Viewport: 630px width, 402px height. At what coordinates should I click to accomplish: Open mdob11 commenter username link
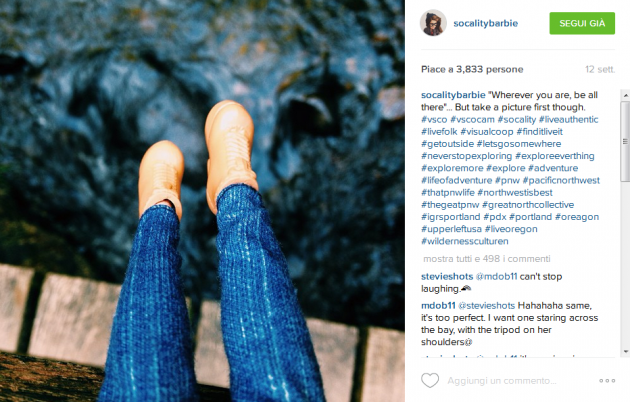[438, 306]
